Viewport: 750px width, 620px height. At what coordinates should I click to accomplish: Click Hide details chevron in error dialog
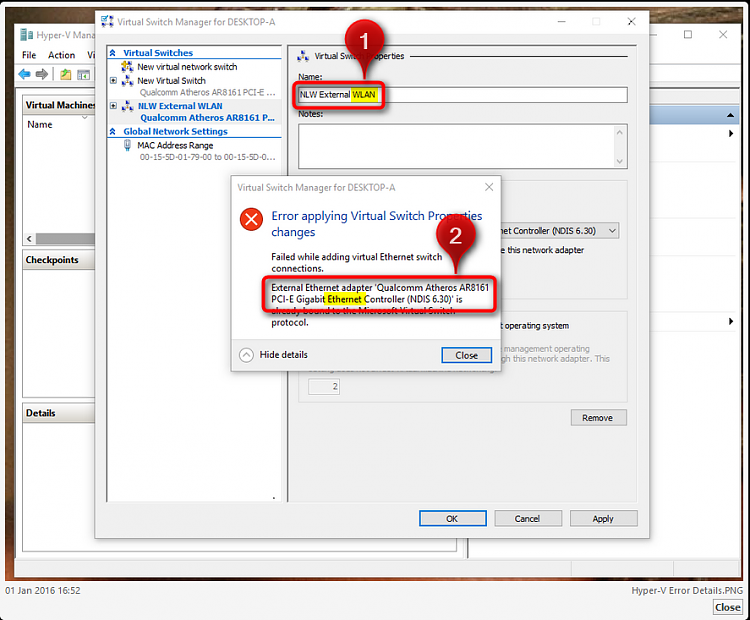tap(246, 355)
